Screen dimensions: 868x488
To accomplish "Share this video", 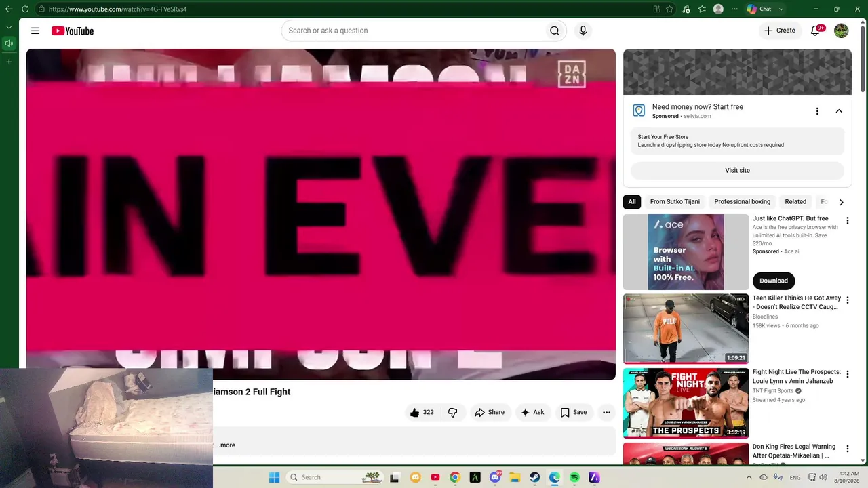I will tap(490, 412).
